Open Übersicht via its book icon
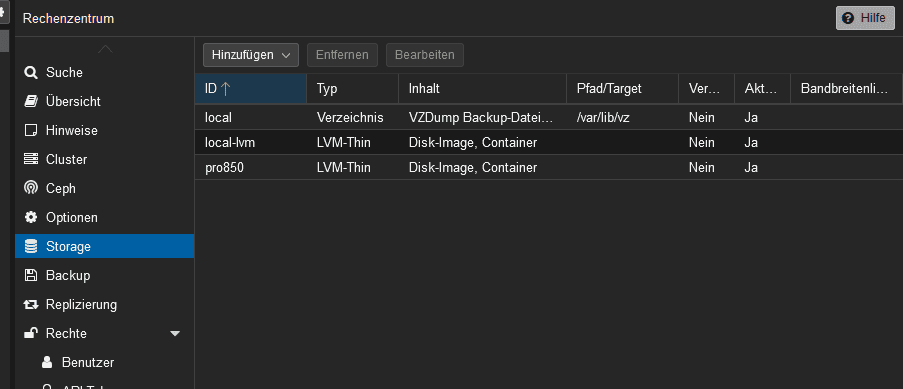Screen dimensions: 903x389 31,101
